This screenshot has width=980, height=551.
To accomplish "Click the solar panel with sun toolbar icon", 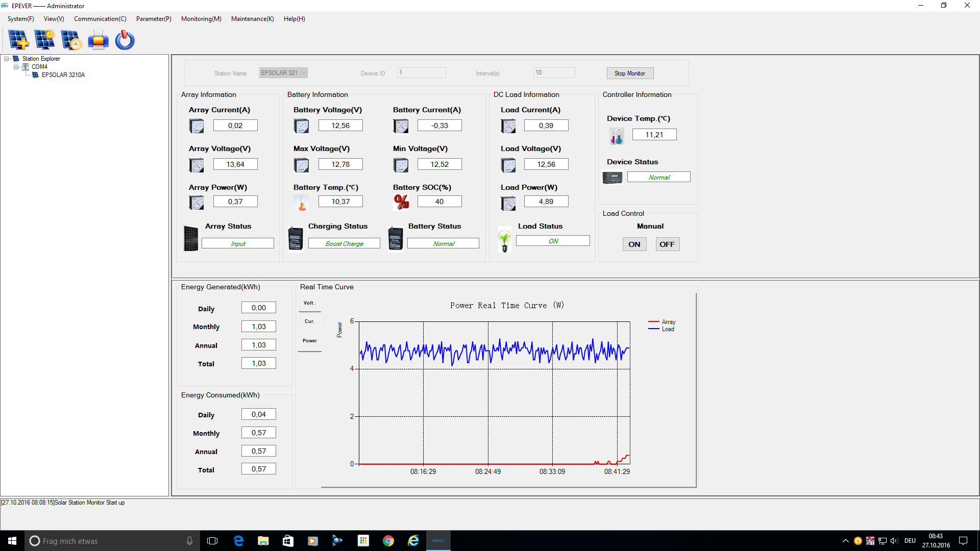I will click(45, 40).
